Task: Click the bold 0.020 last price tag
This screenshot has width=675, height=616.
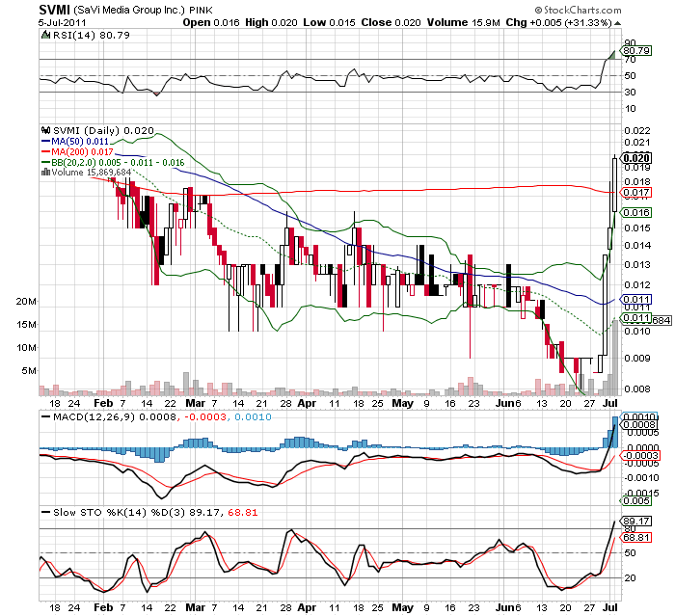Action: (x=636, y=158)
